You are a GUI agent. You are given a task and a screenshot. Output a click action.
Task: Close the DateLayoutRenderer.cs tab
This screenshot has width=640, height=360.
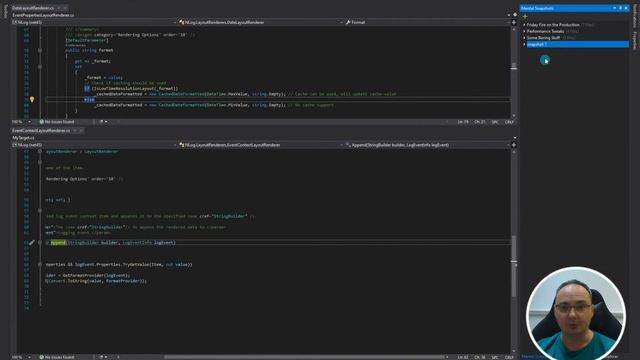65,8
